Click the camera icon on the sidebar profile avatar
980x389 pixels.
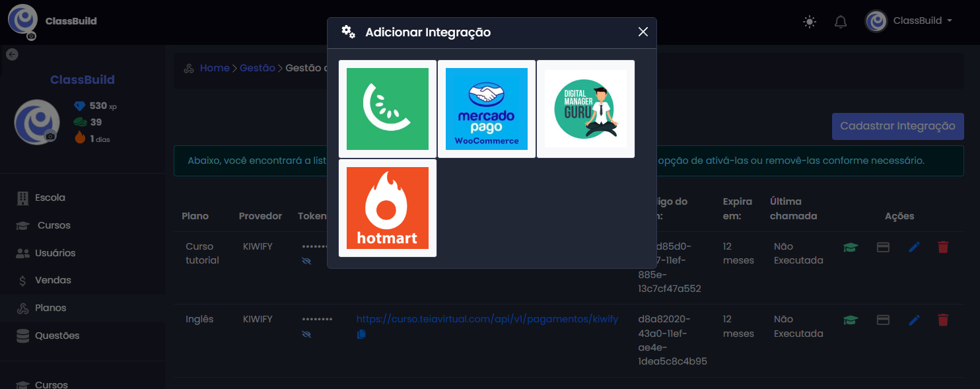50,136
